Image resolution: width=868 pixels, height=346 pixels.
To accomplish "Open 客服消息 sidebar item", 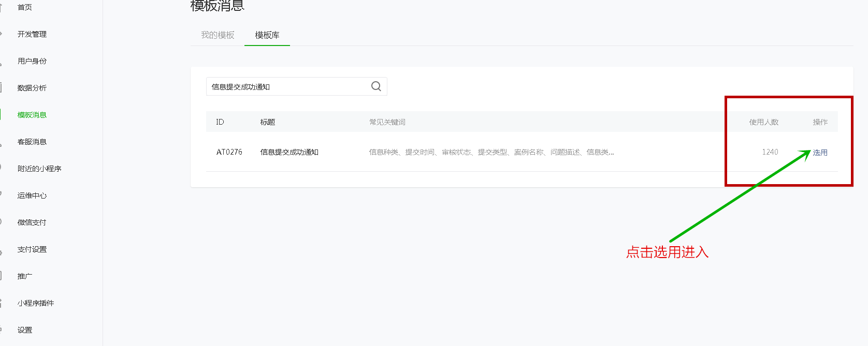I will (32, 142).
